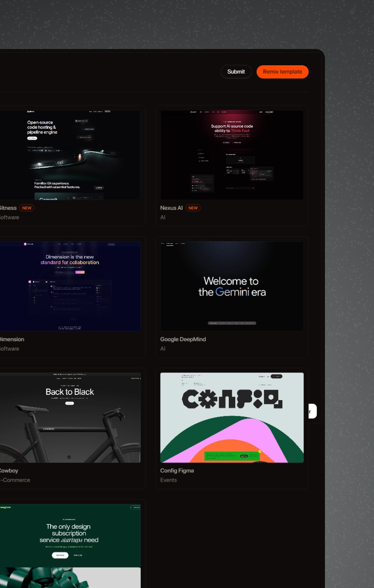
Task: Click the Software category under Dimension
Action: pyautogui.click(x=9, y=349)
